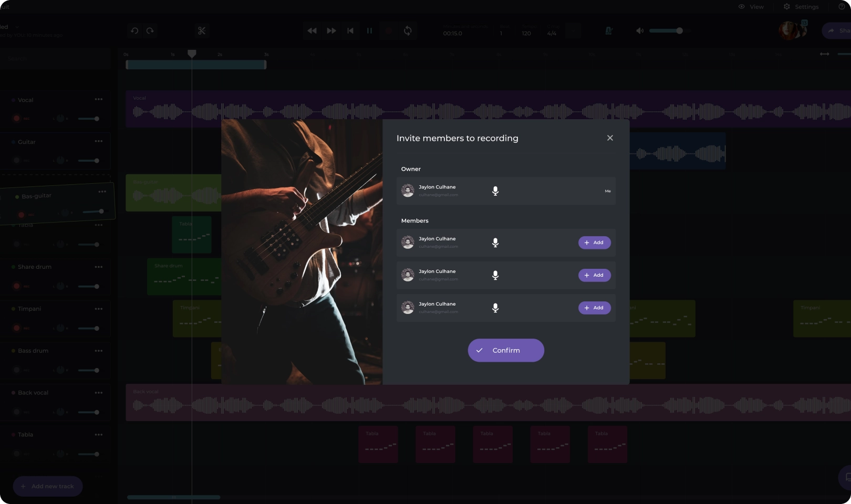Click the owner's microphone icon
The width and height of the screenshot is (851, 504).
click(495, 191)
